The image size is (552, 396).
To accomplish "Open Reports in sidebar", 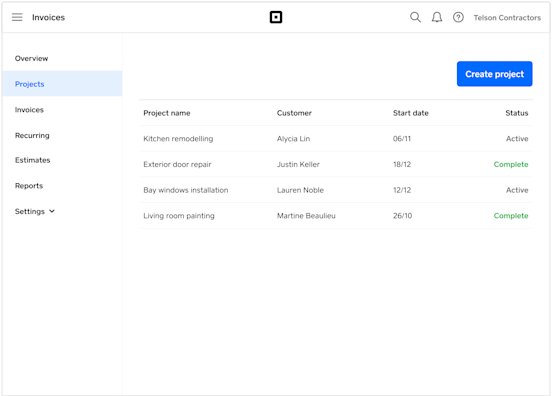I will [x=29, y=186].
